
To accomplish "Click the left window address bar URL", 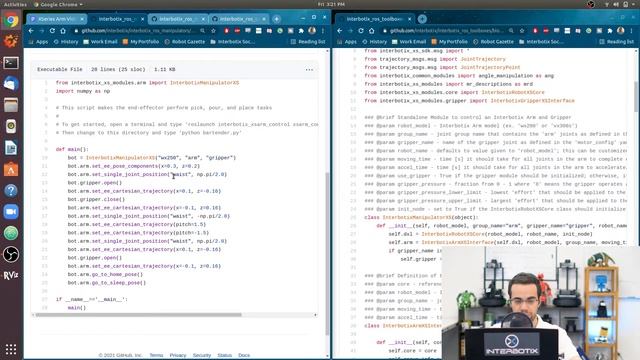I will click(137, 31).
